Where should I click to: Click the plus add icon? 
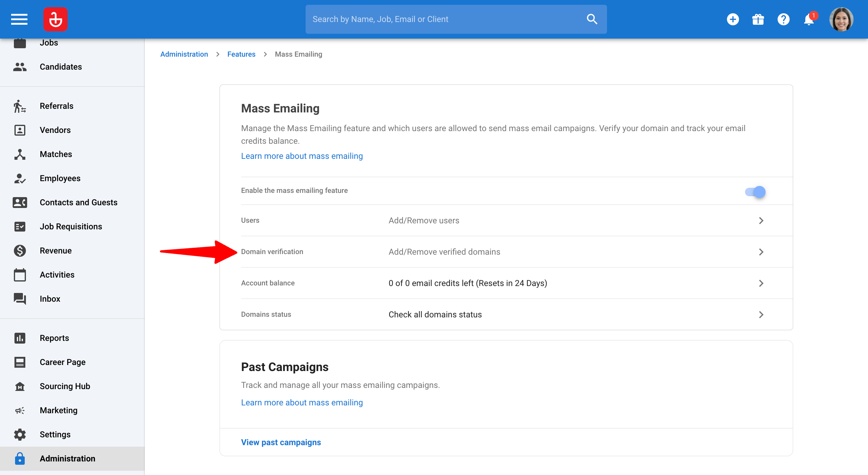click(x=733, y=19)
